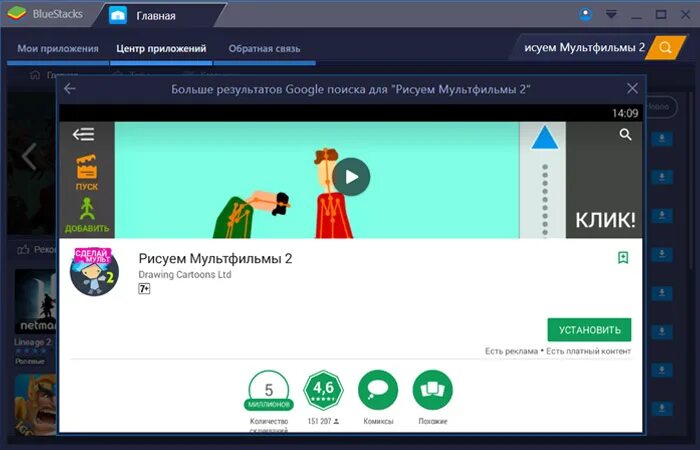
Task: Go back using dialog back arrow
Action: click(70, 89)
